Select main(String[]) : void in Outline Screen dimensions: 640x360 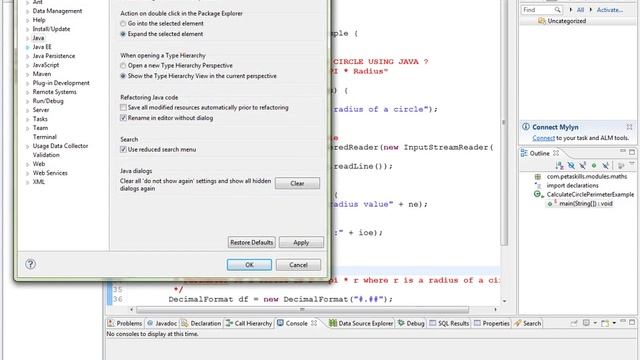(x=586, y=203)
